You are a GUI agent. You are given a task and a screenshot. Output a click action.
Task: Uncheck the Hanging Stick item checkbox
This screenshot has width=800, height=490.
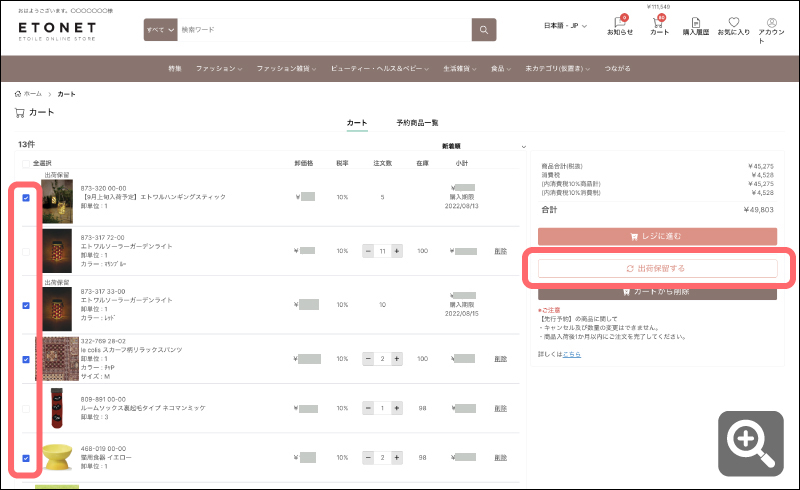pyautogui.click(x=26, y=198)
